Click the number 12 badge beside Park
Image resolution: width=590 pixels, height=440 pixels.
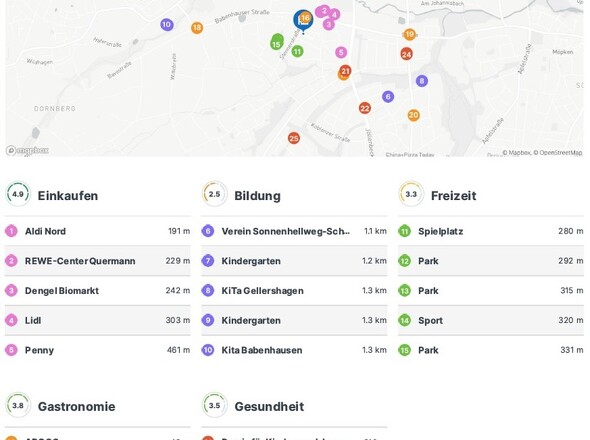pos(404,260)
